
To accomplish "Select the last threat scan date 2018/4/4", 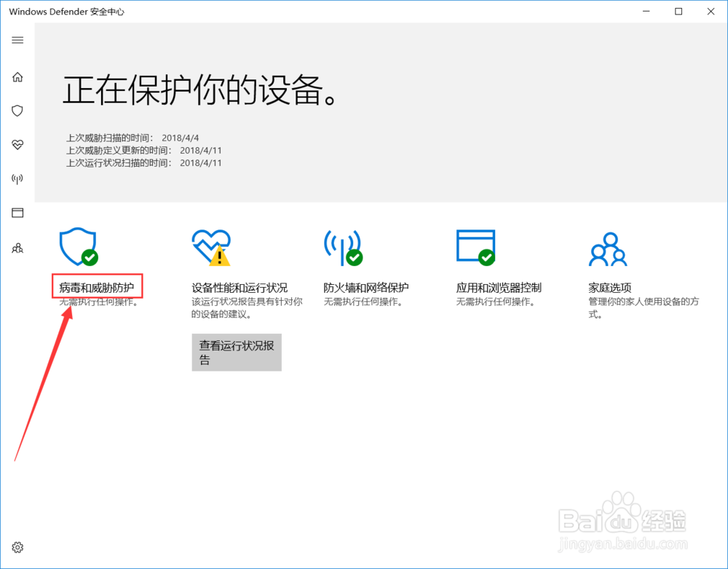I will pos(180,138).
